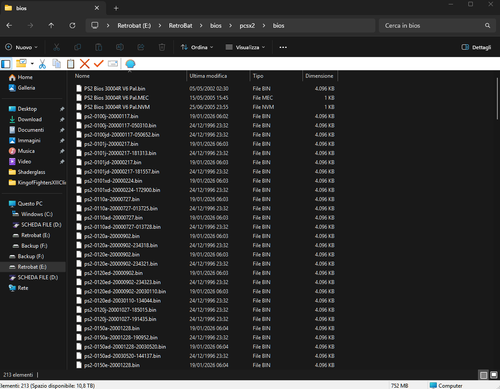Click the Refresh arrow icon

tap(72, 25)
